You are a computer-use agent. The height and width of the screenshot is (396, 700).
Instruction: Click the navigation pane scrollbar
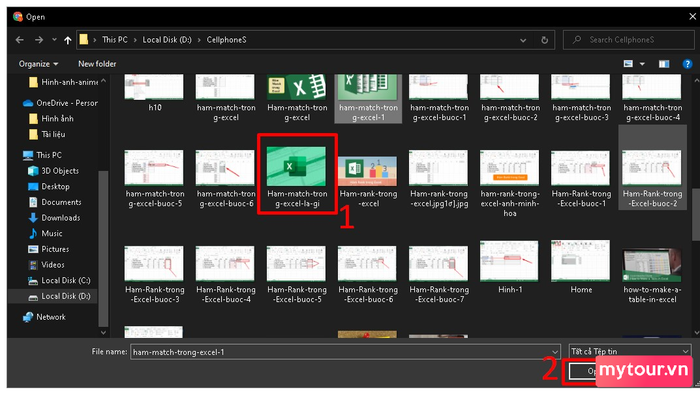coord(103,248)
